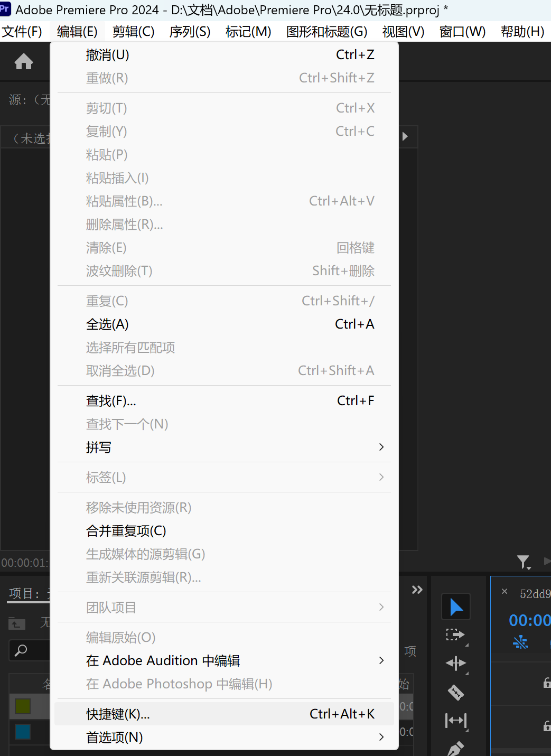
Task: Click 波纹删除(T) menu entry
Action: 224,271
